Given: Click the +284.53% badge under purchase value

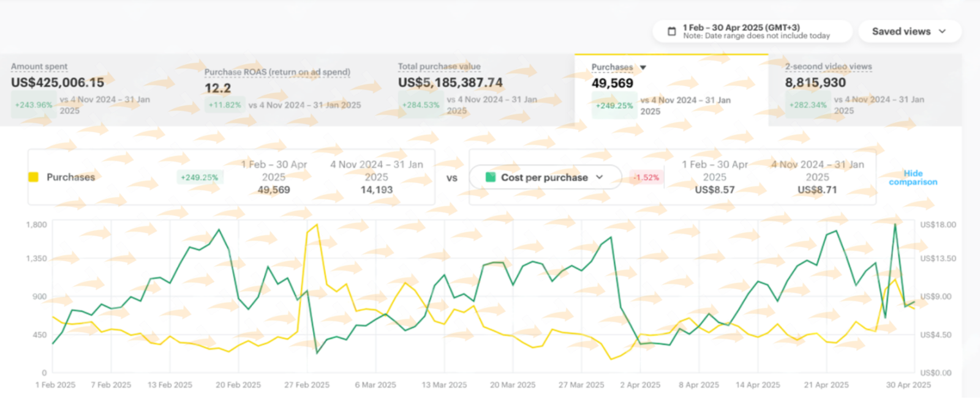Looking at the screenshot, I should pyautogui.click(x=421, y=105).
